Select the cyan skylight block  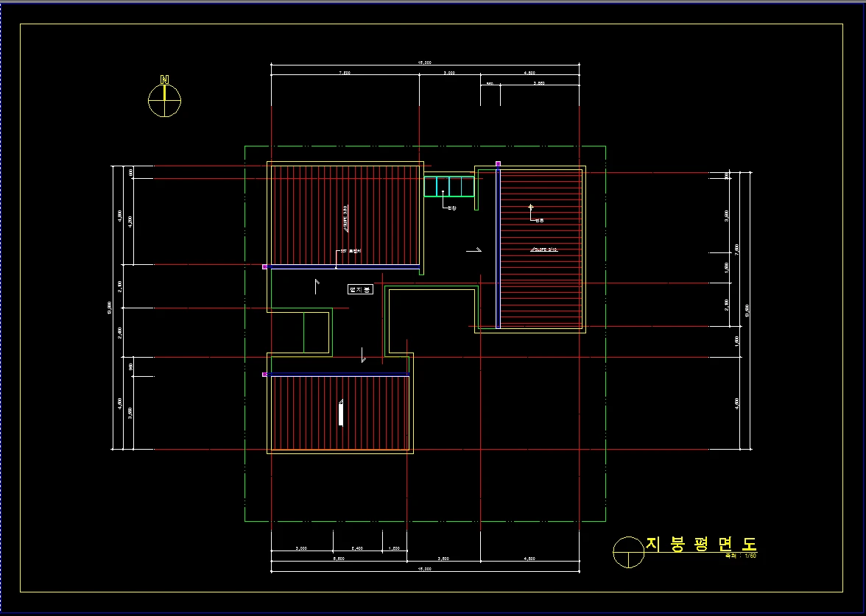448,186
